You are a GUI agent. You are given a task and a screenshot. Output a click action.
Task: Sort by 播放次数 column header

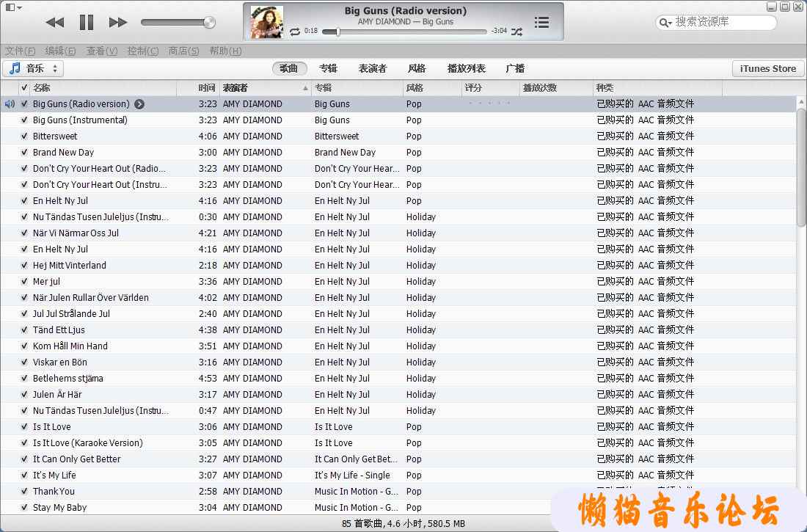pos(556,88)
